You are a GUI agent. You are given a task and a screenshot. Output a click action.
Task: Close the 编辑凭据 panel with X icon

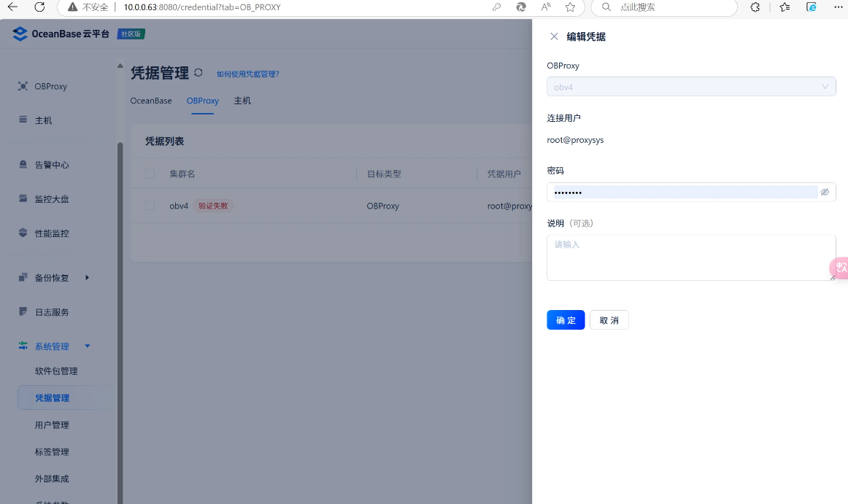(x=554, y=36)
